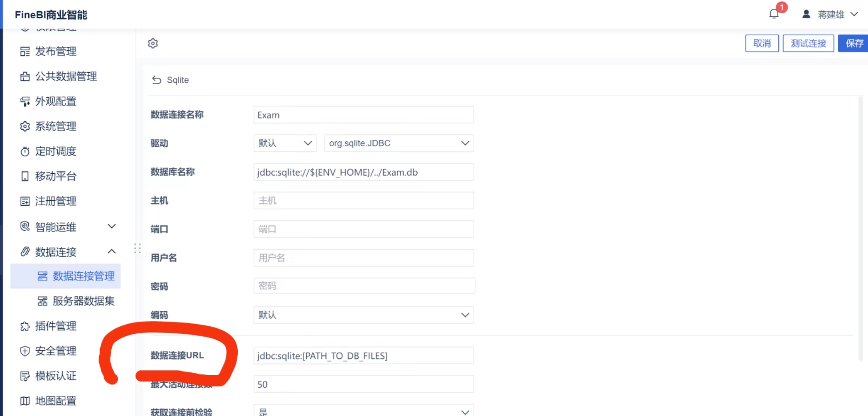Click the Sqlite heading text
Viewport: 868px width, 416px height.
[178, 80]
